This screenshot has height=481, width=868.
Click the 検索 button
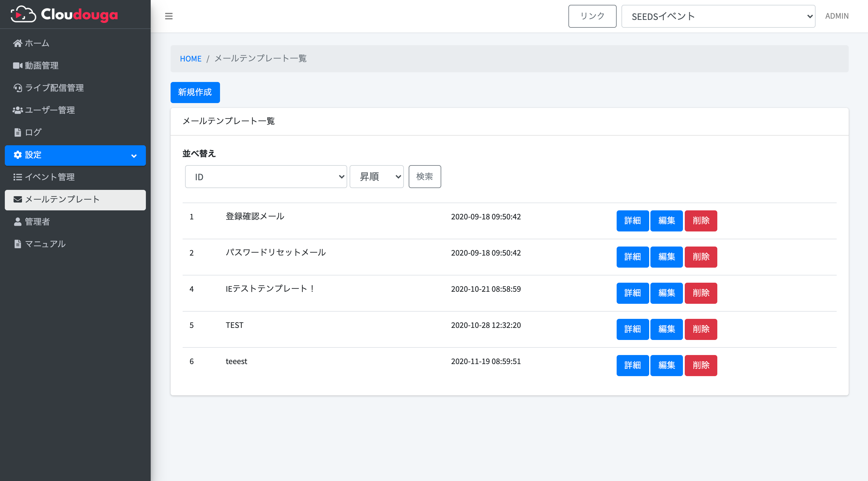pos(425,177)
